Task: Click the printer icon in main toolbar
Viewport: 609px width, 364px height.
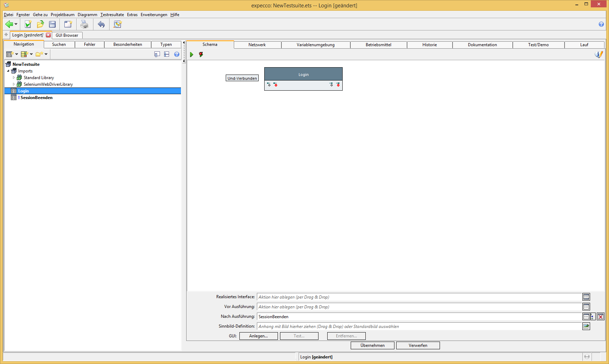Action: [x=84, y=24]
